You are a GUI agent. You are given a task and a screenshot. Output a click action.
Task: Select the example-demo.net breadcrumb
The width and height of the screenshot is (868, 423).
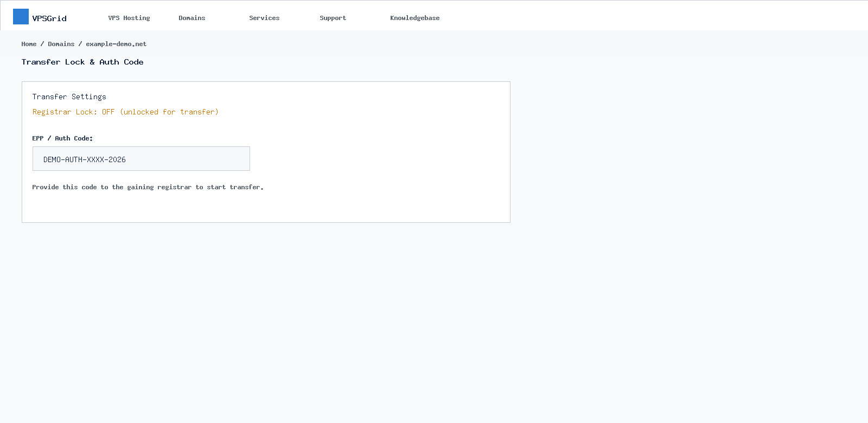click(116, 44)
